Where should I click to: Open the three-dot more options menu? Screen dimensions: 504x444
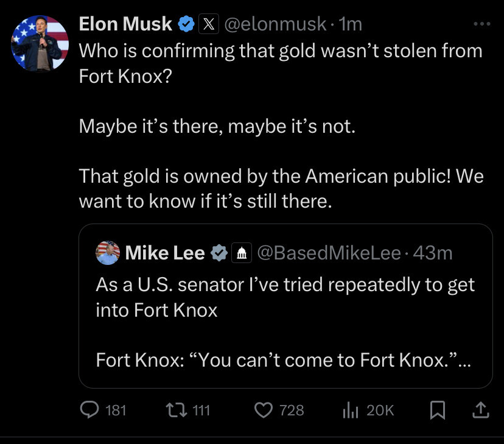pos(481,24)
